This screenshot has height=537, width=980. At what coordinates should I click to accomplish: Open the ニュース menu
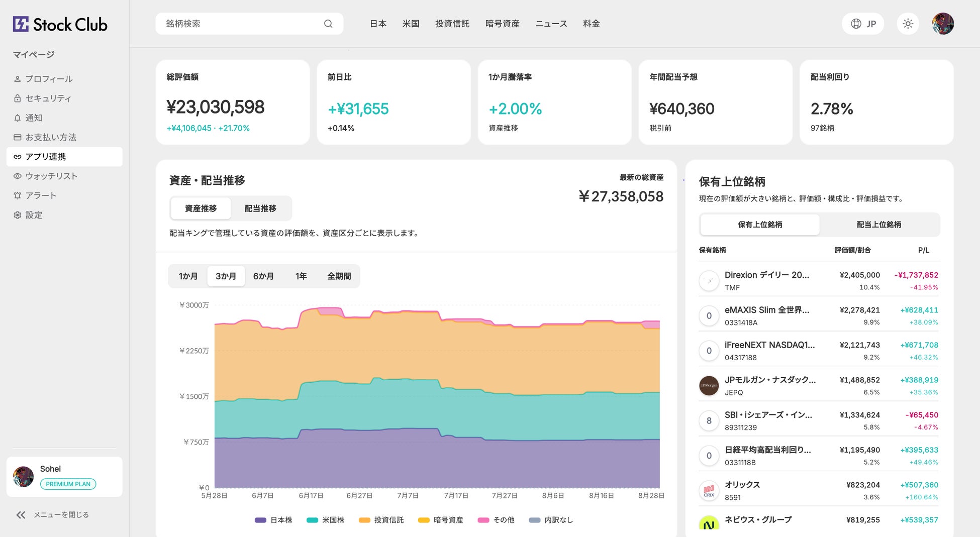pyautogui.click(x=551, y=24)
